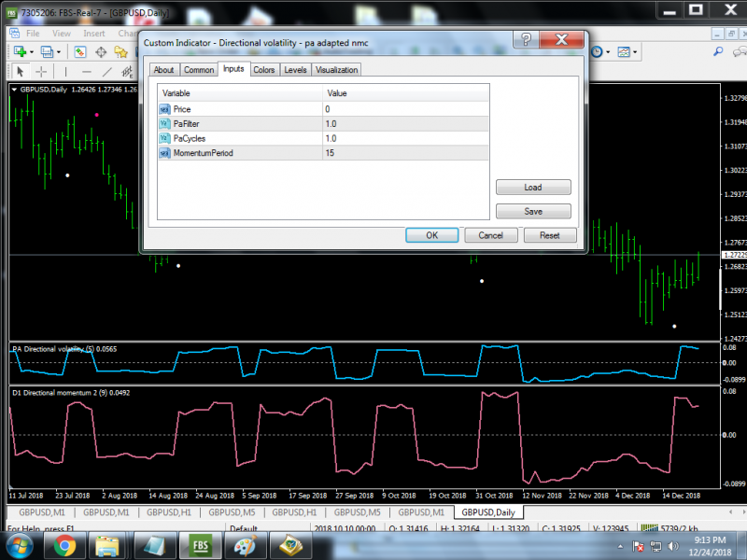Screen dimensions: 747x560
Task: Click the magnifier search icon
Action: [718, 51]
